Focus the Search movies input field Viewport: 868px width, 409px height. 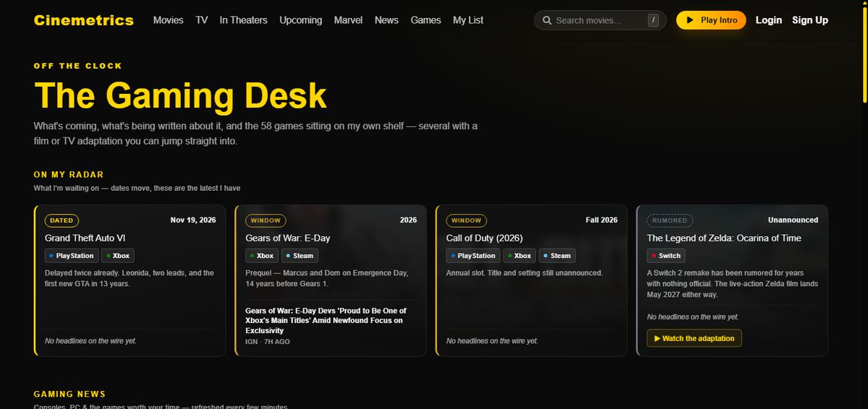[600, 20]
